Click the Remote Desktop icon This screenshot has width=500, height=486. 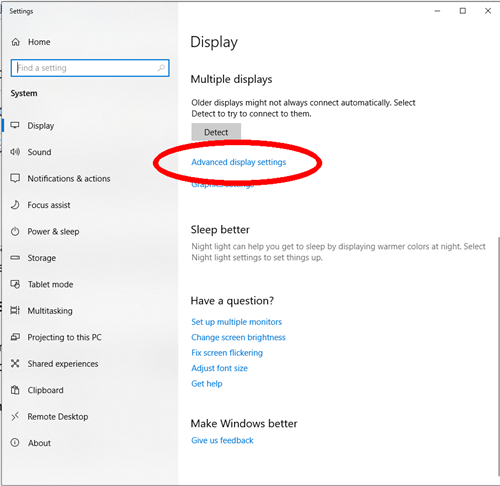[15, 416]
